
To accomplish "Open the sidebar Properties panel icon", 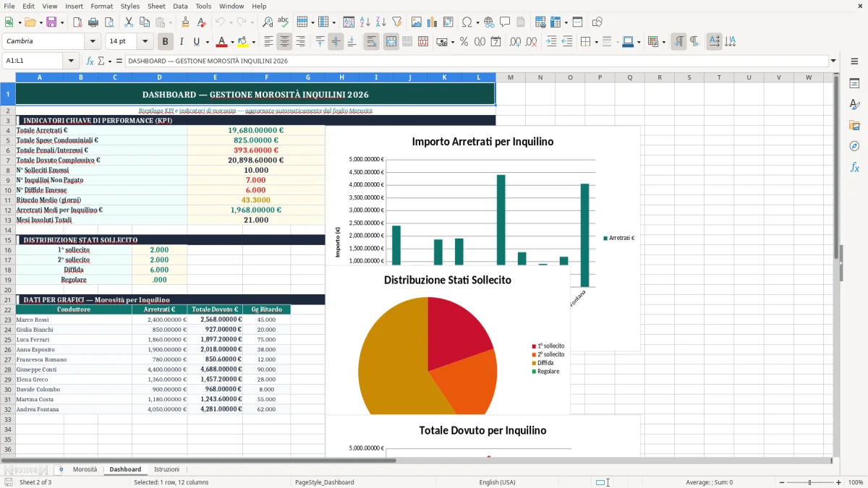I will pos(854,84).
